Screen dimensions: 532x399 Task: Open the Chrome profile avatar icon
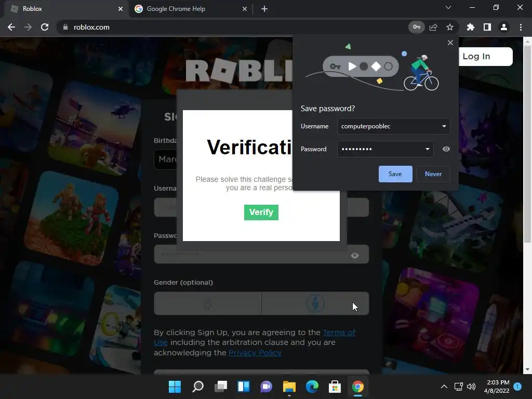[x=504, y=27]
